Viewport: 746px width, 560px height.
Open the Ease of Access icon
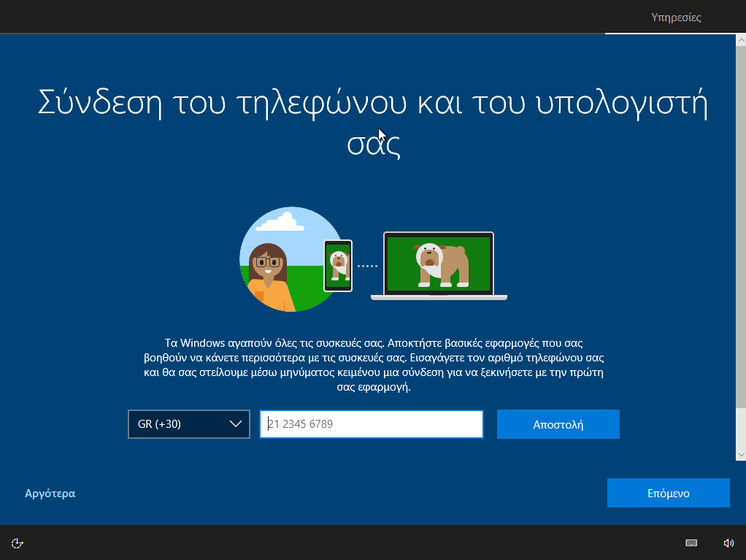point(17,543)
